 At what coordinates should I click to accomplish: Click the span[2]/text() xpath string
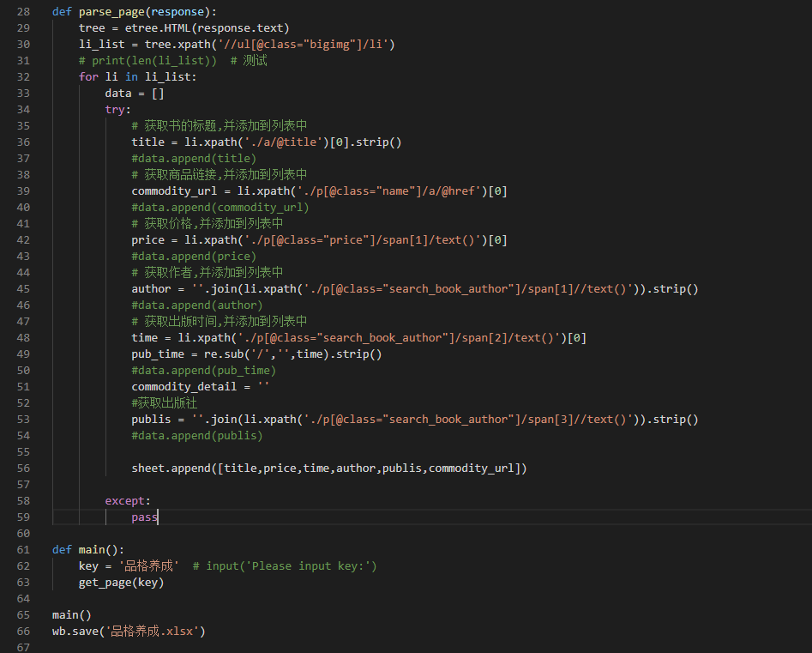pos(399,338)
